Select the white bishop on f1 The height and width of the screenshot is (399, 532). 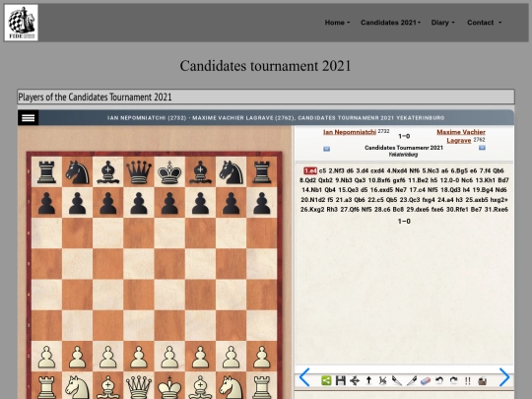tap(200, 386)
